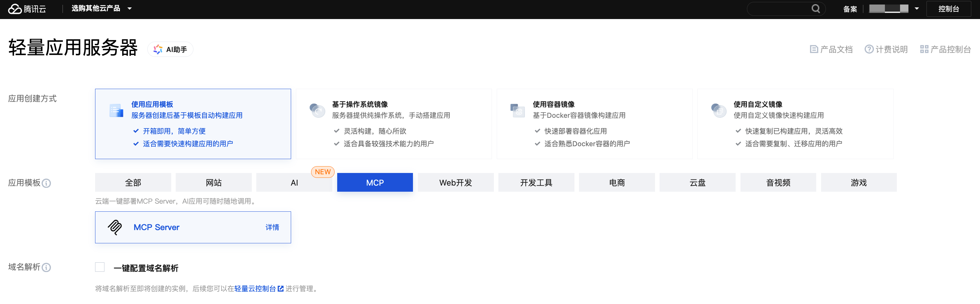This screenshot has width=980, height=304.
Task: Click the blurred account name
Action: click(x=889, y=9)
